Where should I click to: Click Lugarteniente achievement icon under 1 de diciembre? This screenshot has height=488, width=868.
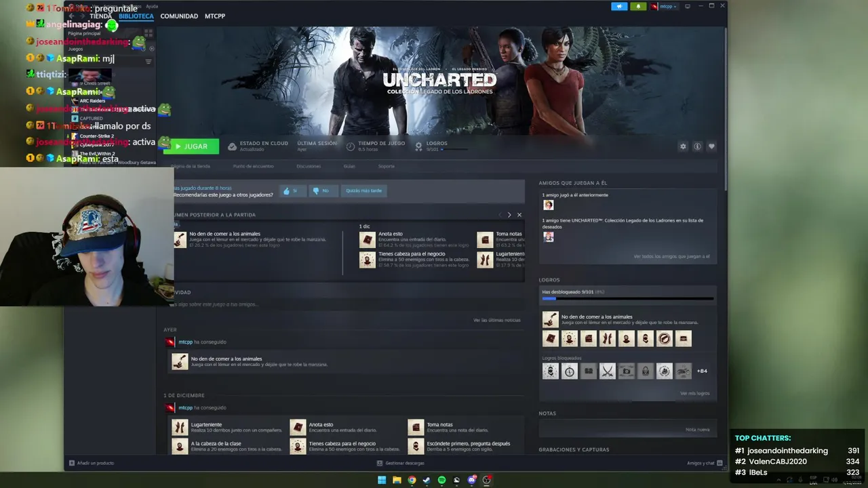tap(180, 427)
